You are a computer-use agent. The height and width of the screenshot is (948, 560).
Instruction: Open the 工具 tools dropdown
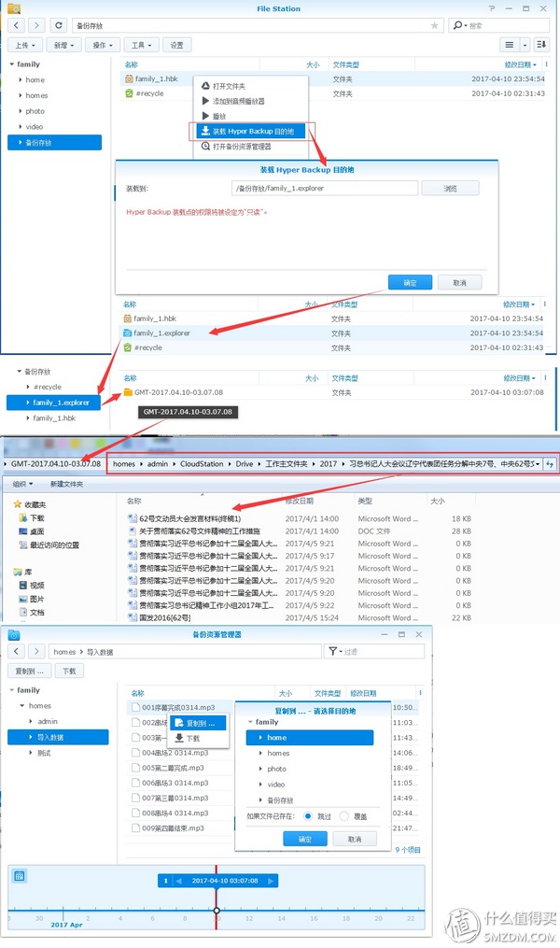142,46
